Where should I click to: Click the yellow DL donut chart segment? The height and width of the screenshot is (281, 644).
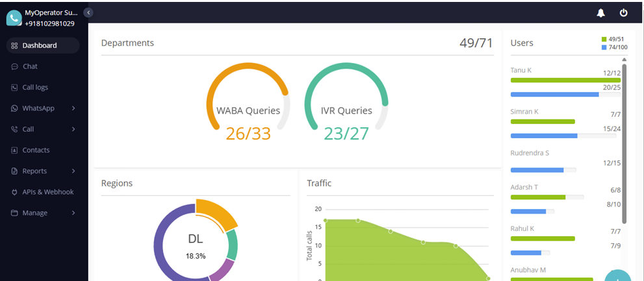point(217,215)
